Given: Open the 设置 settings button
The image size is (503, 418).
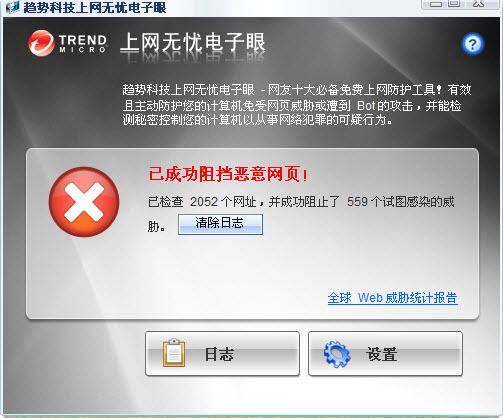Looking at the screenshot, I should [x=385, y=353].
